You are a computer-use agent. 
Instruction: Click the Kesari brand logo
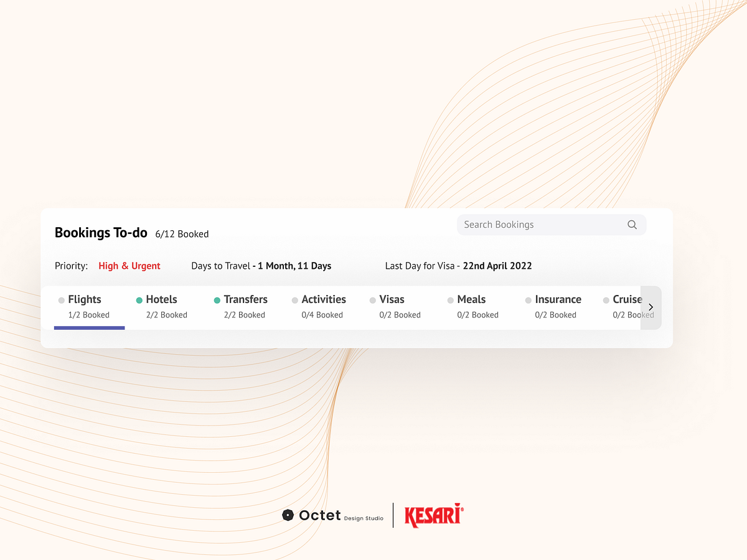coord(433,515)
